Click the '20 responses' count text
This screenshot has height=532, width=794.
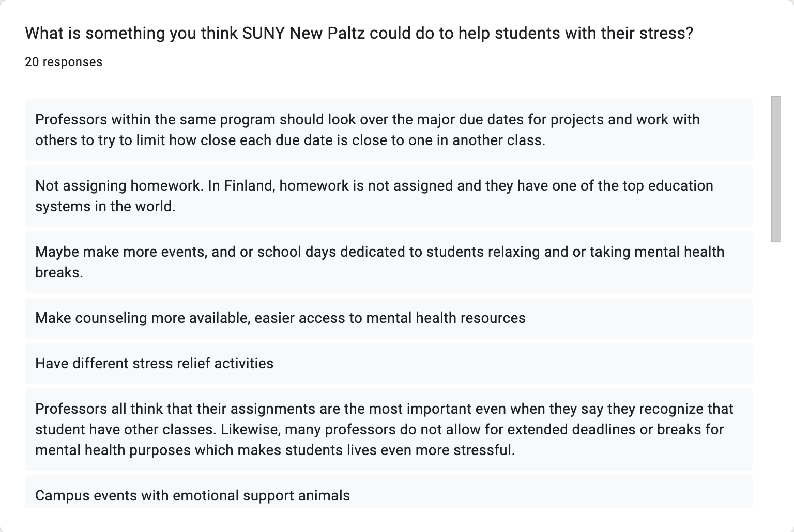tap(64, 62)
